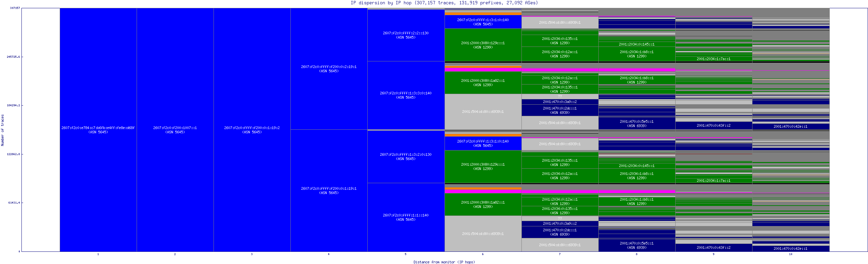The height and width of the screenshot is (264, 868).
Task: Select the block 2607:f2c0:ffff:1:3:2:0:130
Action: [406, 156]
